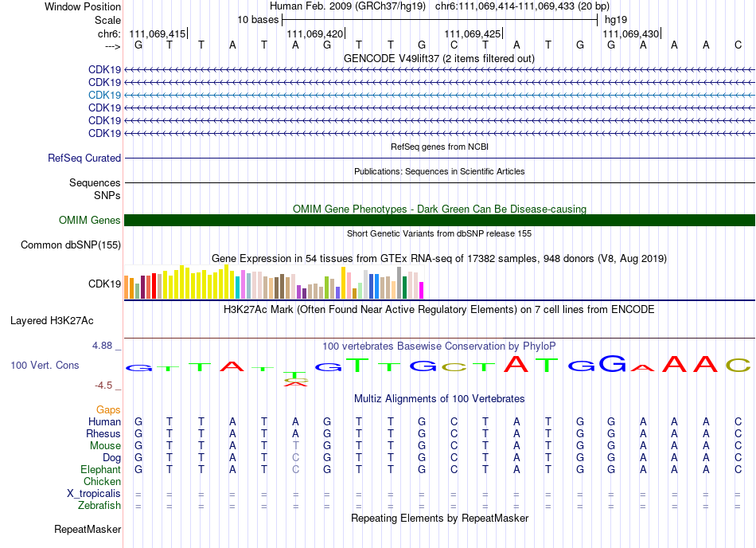Click the Rhesus species row label
756x548 pixels.
point(103,433)
